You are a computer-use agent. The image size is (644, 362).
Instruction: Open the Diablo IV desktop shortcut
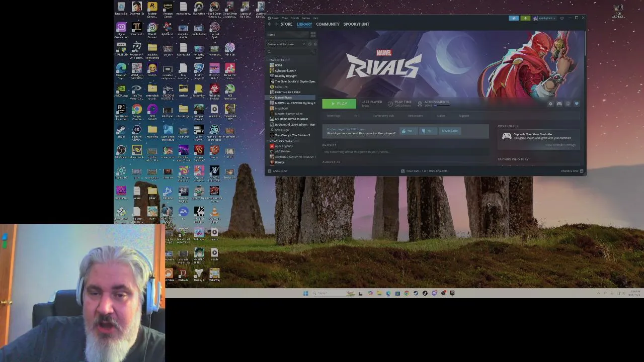(183, 276)
